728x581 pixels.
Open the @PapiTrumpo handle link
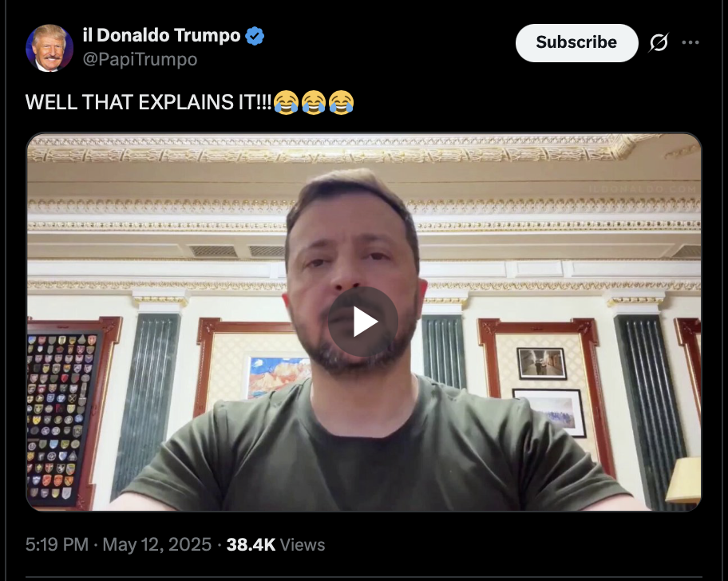pyautogui.click(x=140, y=59)
